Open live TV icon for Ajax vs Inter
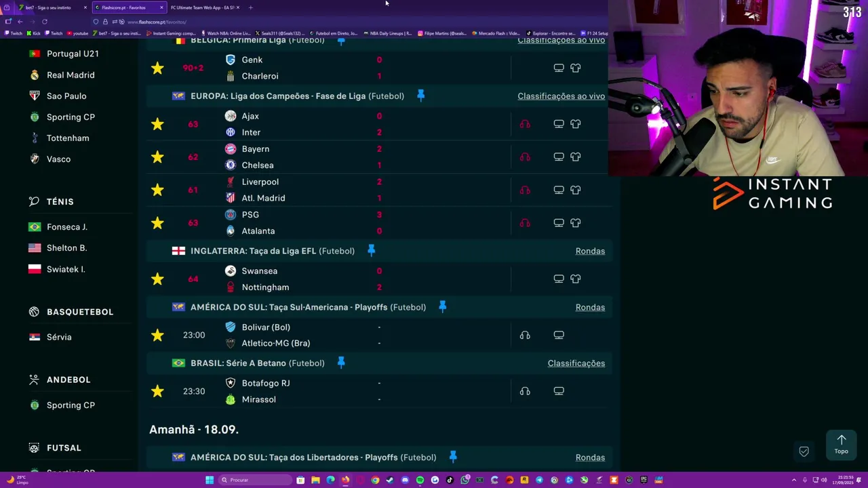 point(559,124)
